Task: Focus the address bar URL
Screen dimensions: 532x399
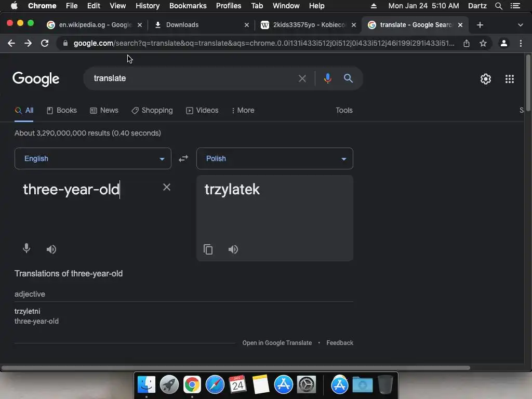Action: (263, 43)
